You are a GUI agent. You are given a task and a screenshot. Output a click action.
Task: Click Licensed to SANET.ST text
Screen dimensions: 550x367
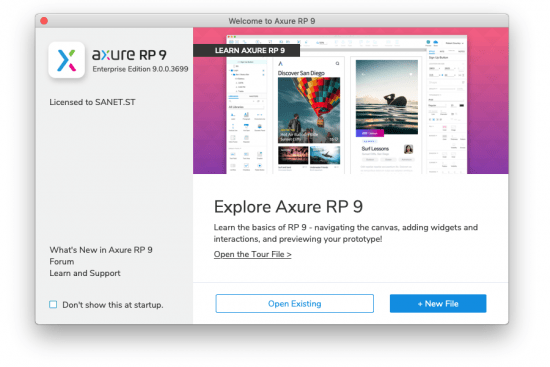(92, 102)
